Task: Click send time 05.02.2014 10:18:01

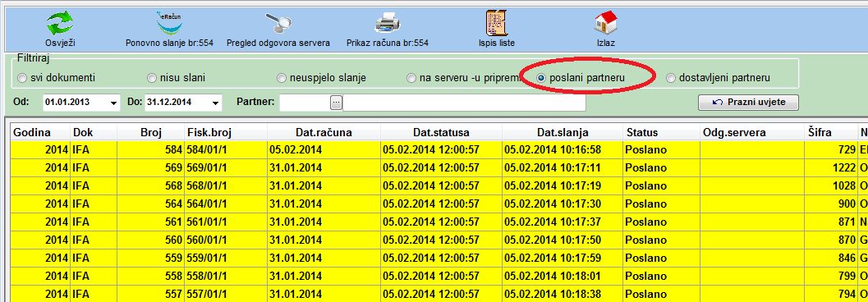Action: coord(563,276)
